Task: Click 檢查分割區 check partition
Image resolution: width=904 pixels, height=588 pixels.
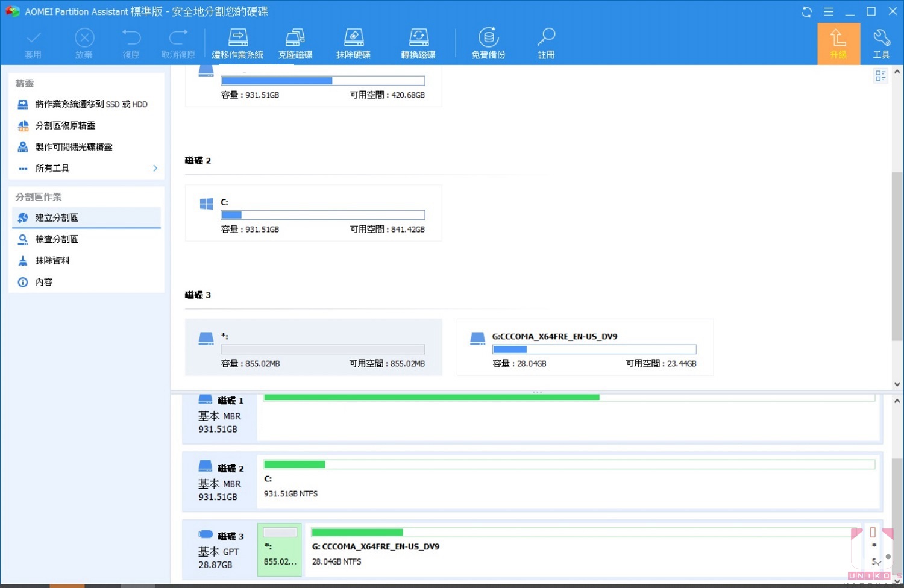Action: pos(87,239)
